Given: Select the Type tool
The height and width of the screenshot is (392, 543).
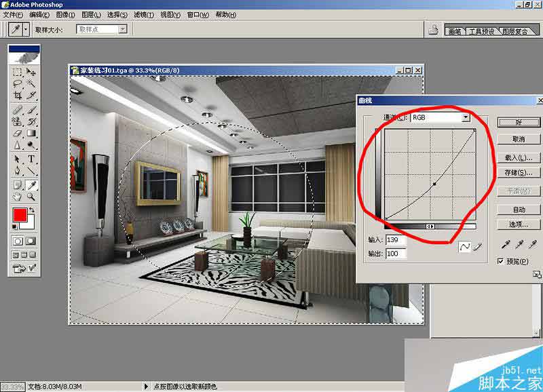Looking at the screenshot, I should click(x=31, y=159).
